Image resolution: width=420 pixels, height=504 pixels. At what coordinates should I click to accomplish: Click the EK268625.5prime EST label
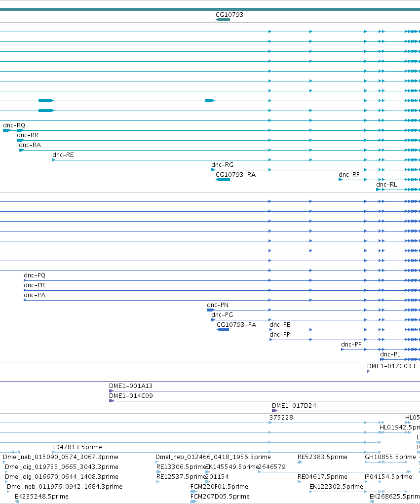click(395, 497)
